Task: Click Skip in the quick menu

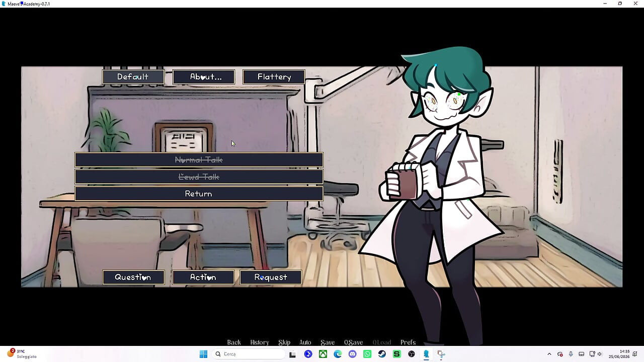Action: click(x=284, y=342)
